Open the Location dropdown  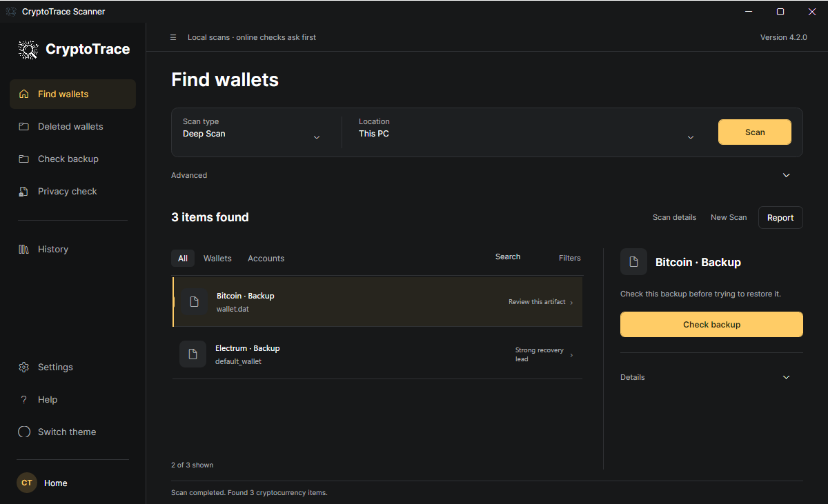[526, 132]
